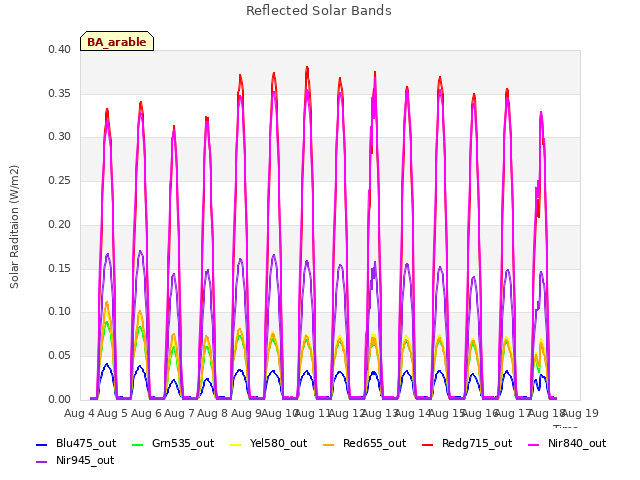This screenshot has width=640, height=480.
Task: Click the Aug 7 x-axis tick label
Action: 179,413
